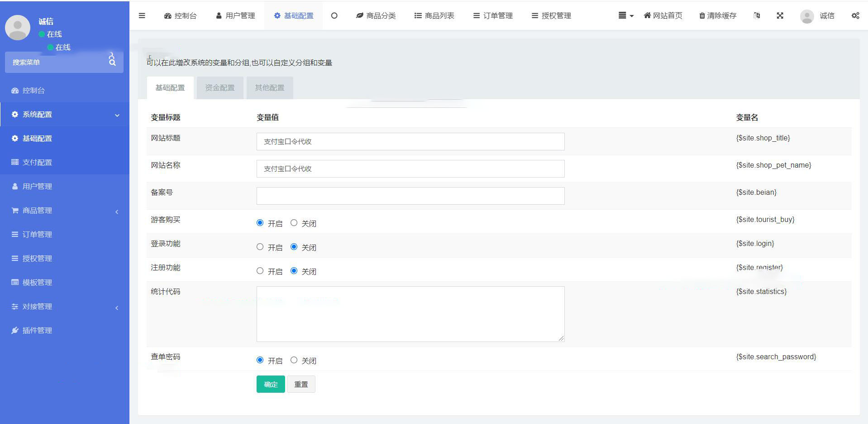Click the {$site.beian} variable name

(756, 192)
